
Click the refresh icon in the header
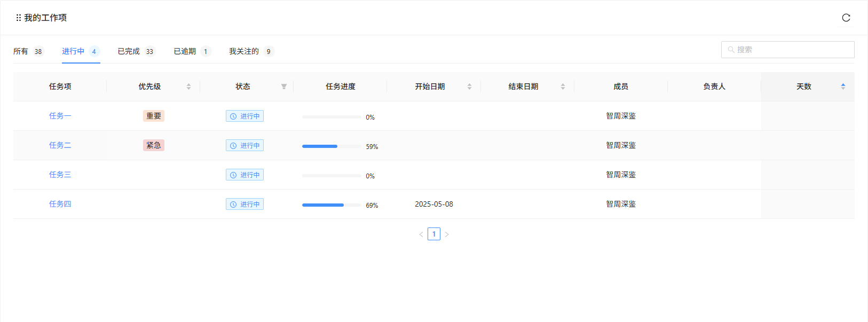click(x=846, y=18)
